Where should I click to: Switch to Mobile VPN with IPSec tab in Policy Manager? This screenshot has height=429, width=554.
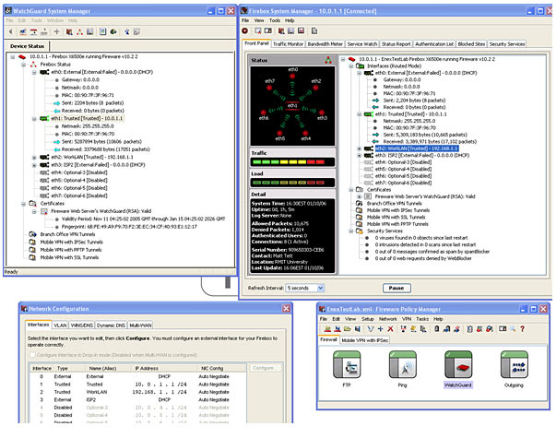pyautogui.click(x=365, y=340)
